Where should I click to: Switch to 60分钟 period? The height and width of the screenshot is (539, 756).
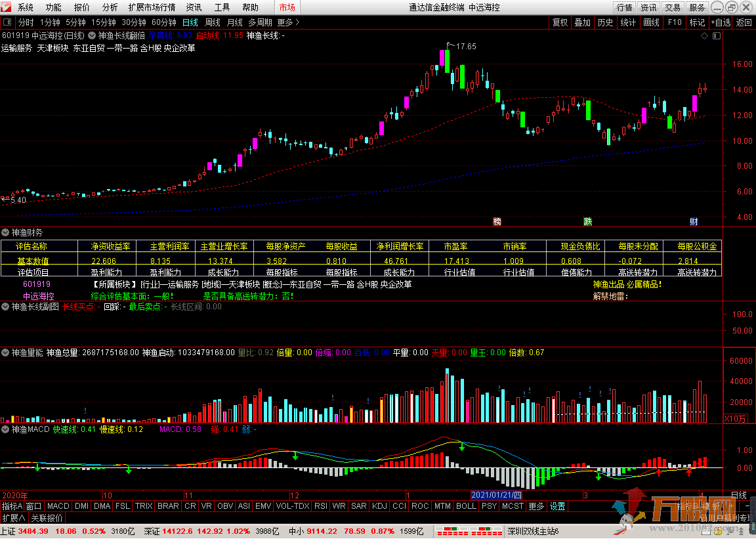click(164, 22)
